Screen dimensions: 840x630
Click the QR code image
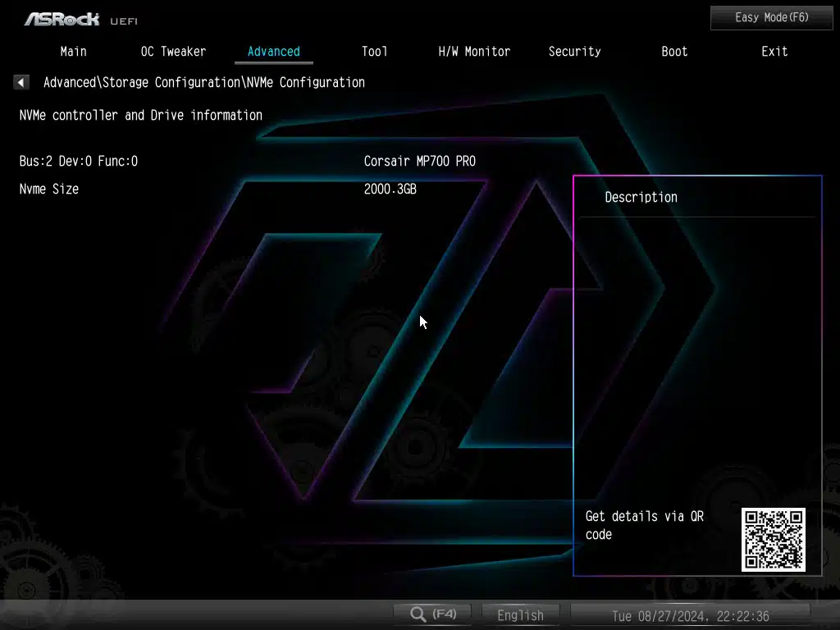click(773, 539)
